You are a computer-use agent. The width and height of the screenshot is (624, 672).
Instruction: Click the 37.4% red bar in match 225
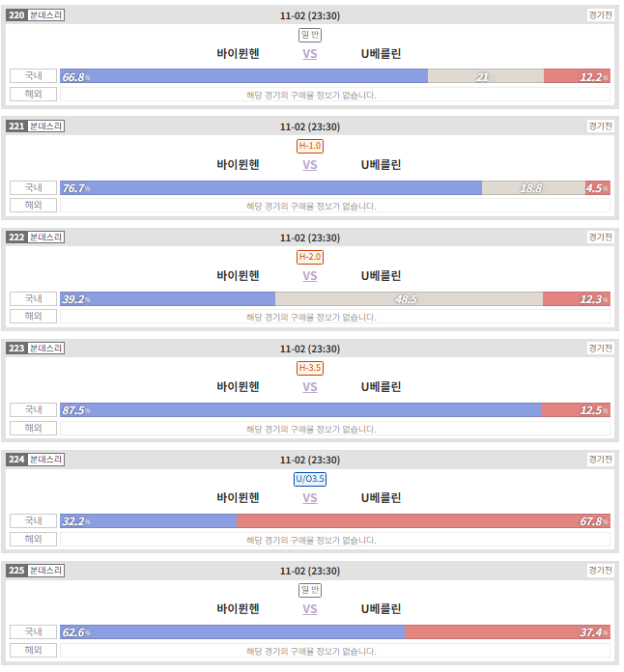pyautogui.click(x=507, y=632)
